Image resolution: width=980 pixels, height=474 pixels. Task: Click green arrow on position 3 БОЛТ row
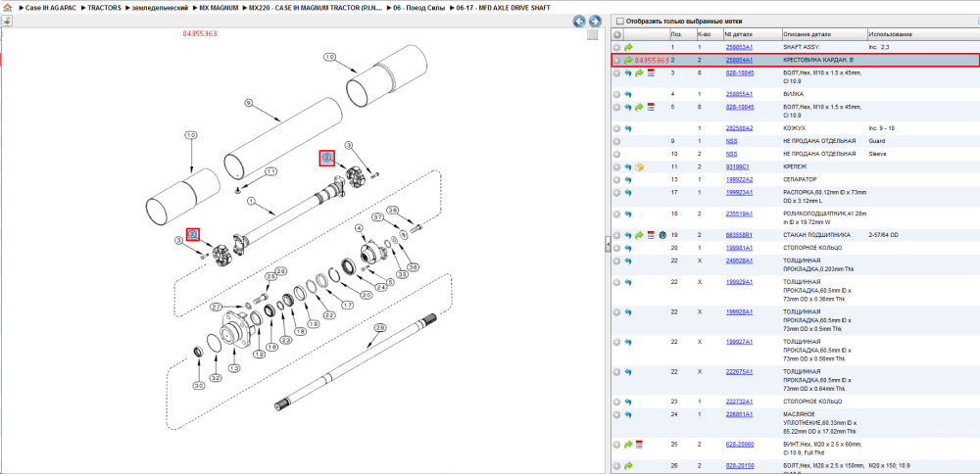click(x=639, y=73)
